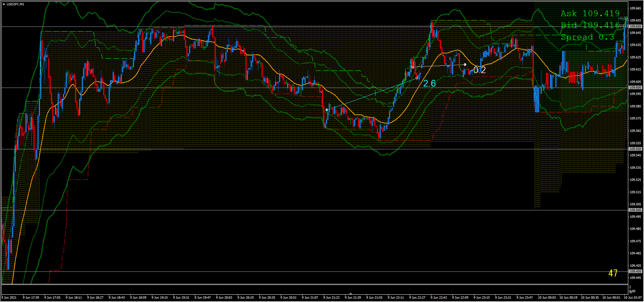
Task: Click the USDJPY,M1 chart title
Action: pyautogui.click(x=15, y=4)
